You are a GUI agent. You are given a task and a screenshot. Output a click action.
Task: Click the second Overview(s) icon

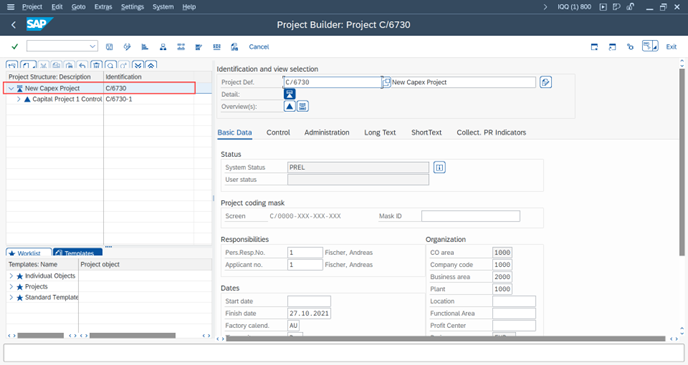pos(303,106)
